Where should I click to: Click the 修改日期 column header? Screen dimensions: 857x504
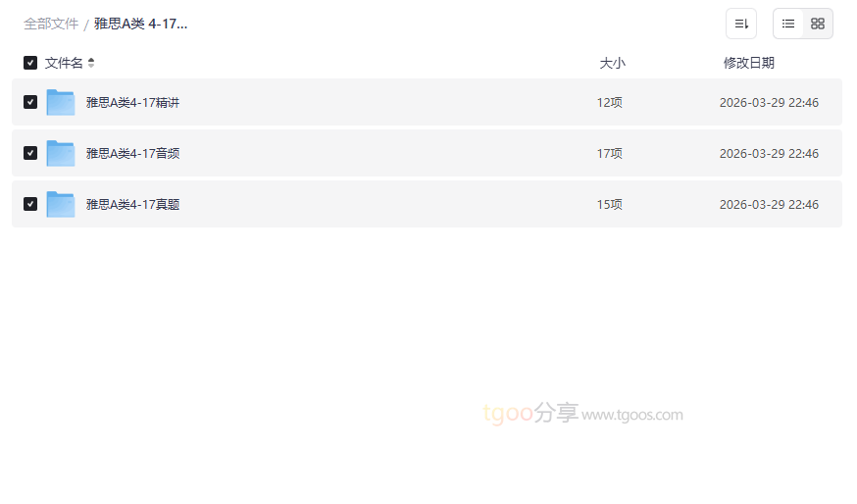748,63
